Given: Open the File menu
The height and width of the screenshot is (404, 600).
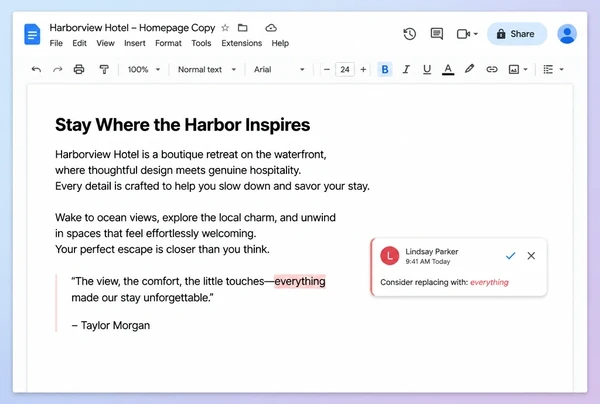Looking at the screenshot, I should tap(56, 43).
